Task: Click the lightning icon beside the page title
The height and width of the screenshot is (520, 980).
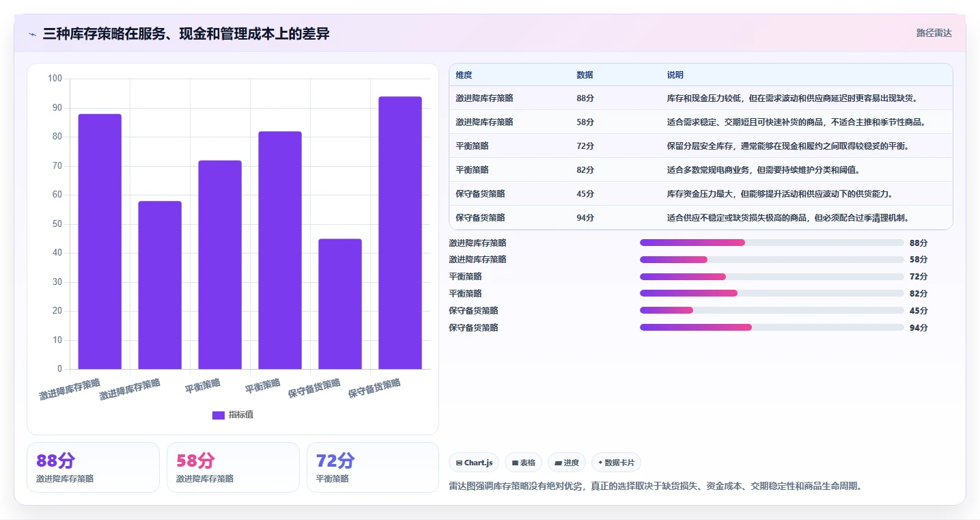Action: [32, 33]
